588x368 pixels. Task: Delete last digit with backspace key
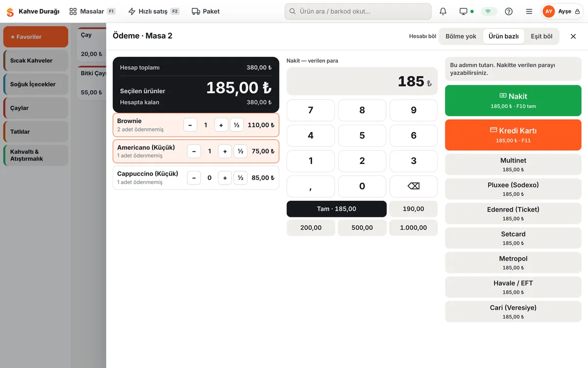tap(414, 186)
